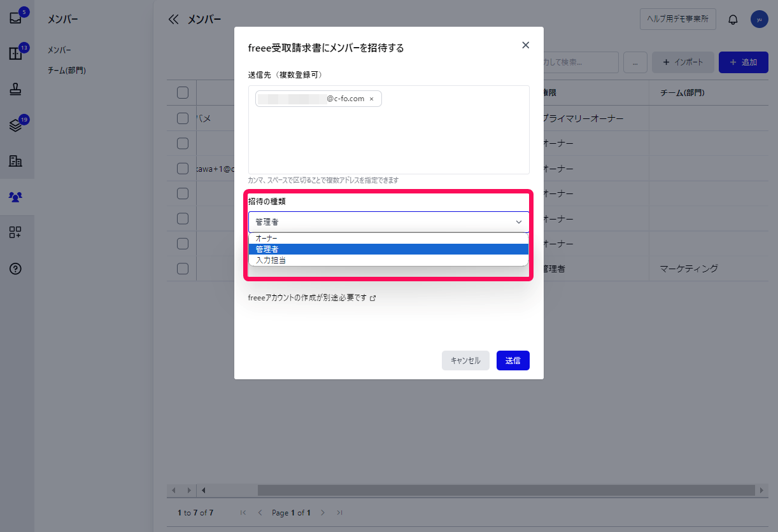Click the インポート button
This screenshot has height=532, width=778.
click(x=683, y=62)
